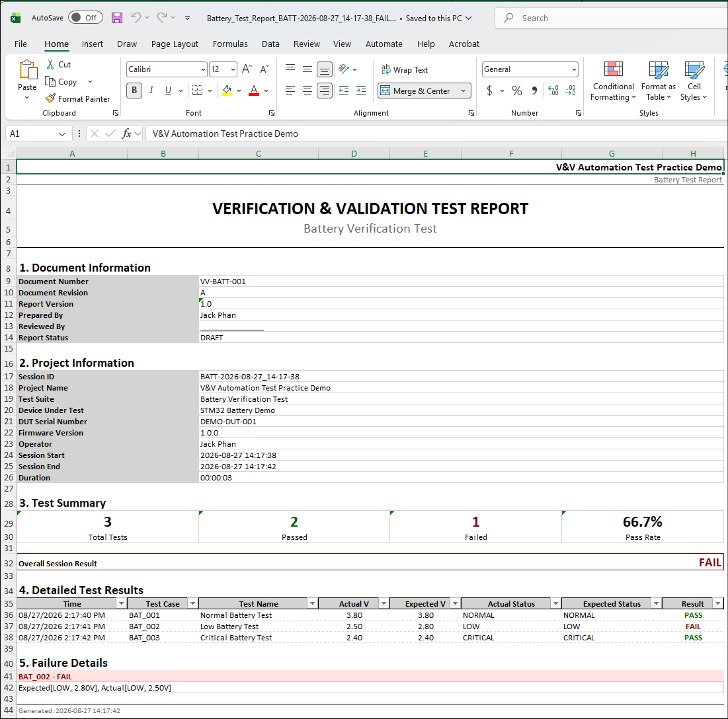Viewport: 728px width, 719px height.
Task: Apply yellow Fill Color swatch
Action: coord(227,91)
